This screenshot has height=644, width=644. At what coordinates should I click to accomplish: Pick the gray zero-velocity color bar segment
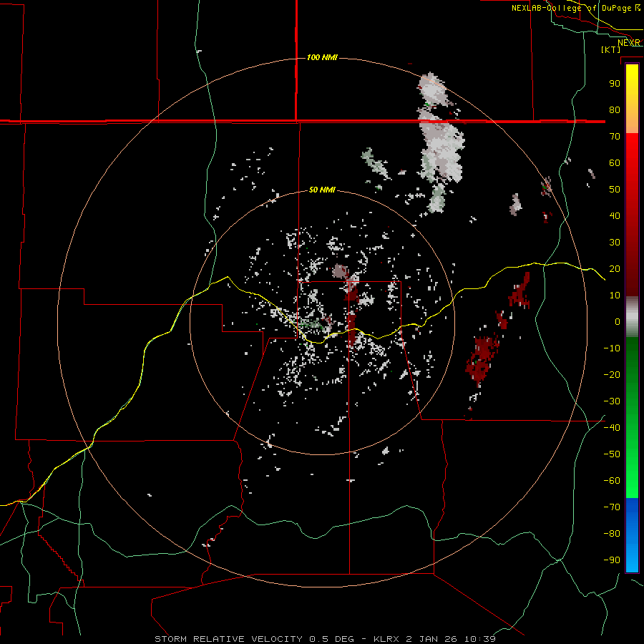point(632,317)
